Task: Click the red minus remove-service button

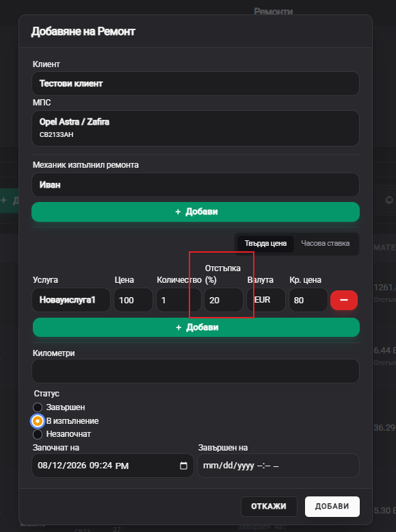Action: (x=344, y=300)
